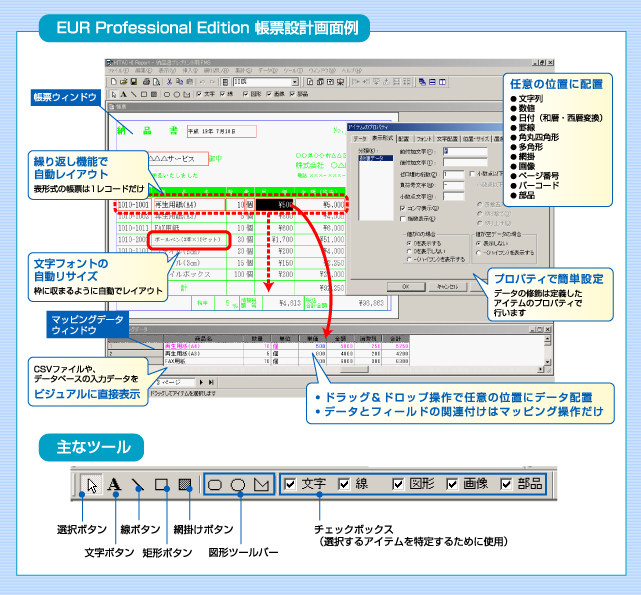Check the 指数表示 checkbox in the properties dialog
The image size is (641, 595).
(x=403, y=219)
